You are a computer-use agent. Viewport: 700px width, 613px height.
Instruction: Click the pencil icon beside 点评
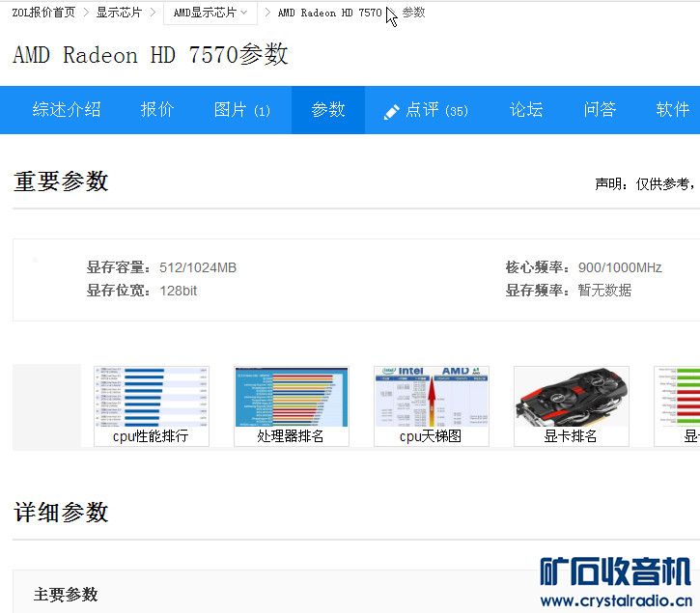click(392, 112)
